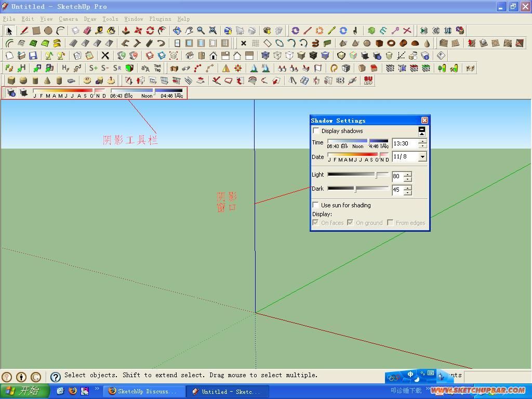Screen dimensions: 532x399
Task: Select X-ray face style cube icon
Action: point(265,56)
